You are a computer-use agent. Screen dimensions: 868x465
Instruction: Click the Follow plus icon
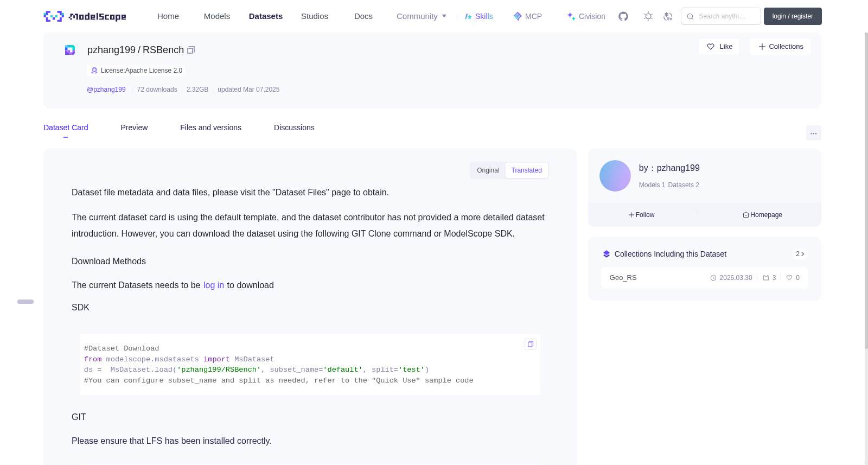tap(631, 215)
